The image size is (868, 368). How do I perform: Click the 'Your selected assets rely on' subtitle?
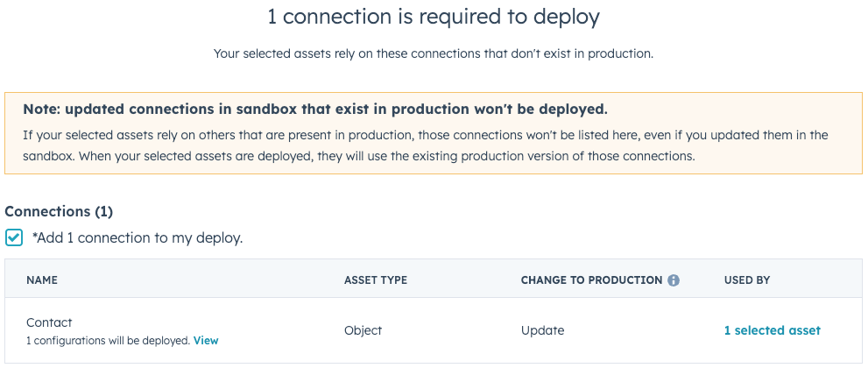click(x=434, y=54)
